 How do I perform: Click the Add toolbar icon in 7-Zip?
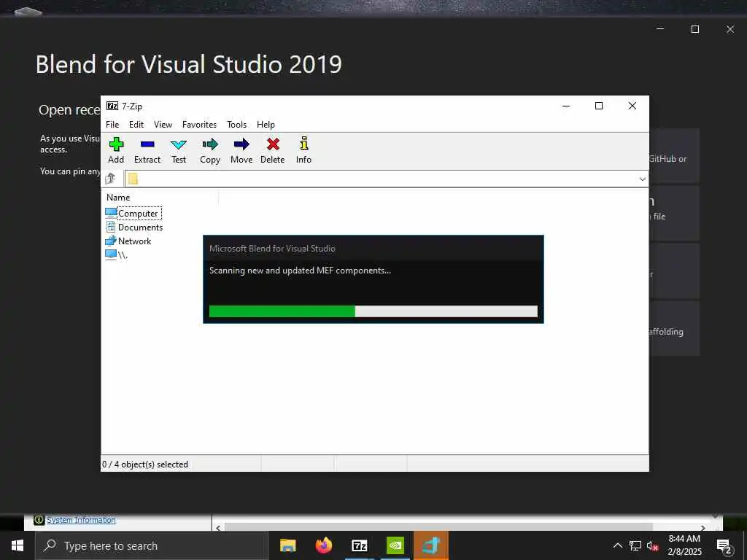116,150
